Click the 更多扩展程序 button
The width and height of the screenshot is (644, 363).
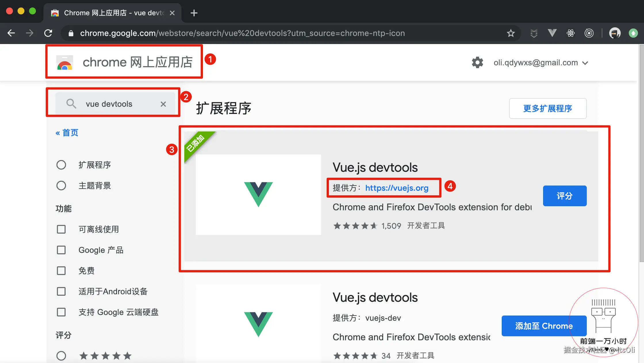click(548, 108)
